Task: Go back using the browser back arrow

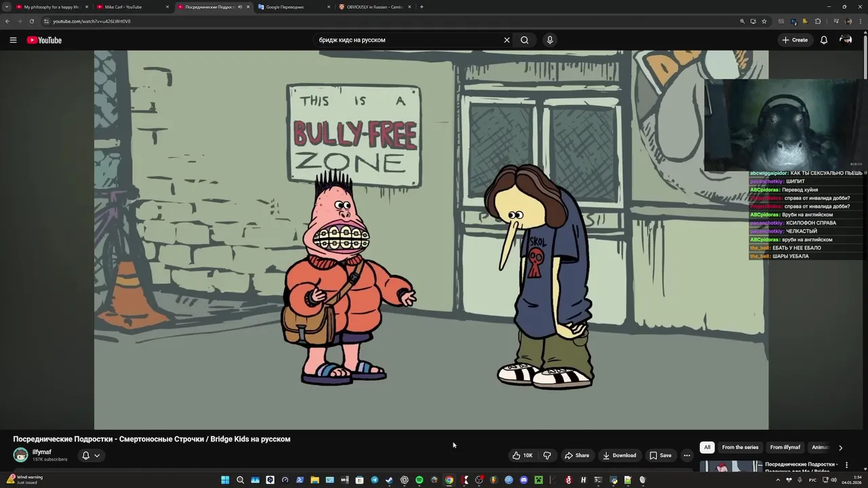Action: click(7, 21)
